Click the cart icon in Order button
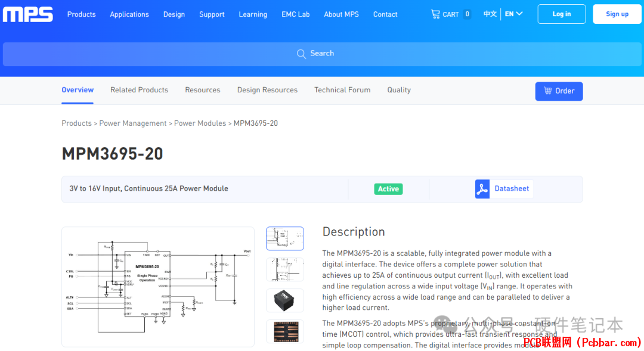Screen dimensions: 644x351 pos(548,91)
